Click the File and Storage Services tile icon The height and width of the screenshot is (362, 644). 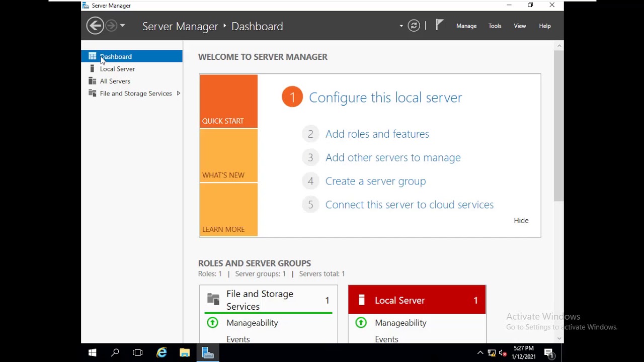pos(213,300)
